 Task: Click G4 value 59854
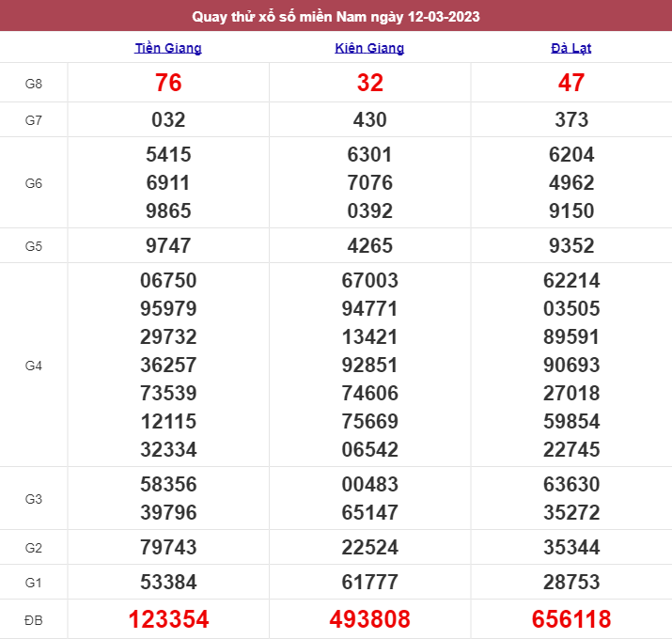click(x=571, y=421)
